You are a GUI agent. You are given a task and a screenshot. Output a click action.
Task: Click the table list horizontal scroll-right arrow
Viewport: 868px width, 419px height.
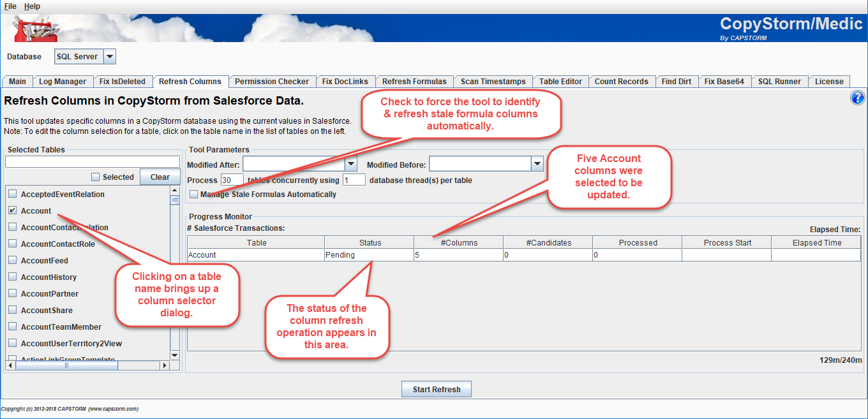164,365
